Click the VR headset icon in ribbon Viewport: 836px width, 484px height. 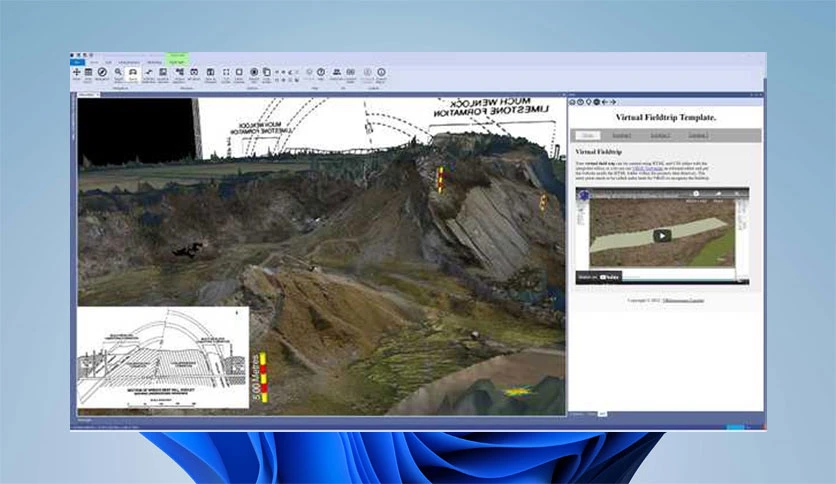(194, 72)
